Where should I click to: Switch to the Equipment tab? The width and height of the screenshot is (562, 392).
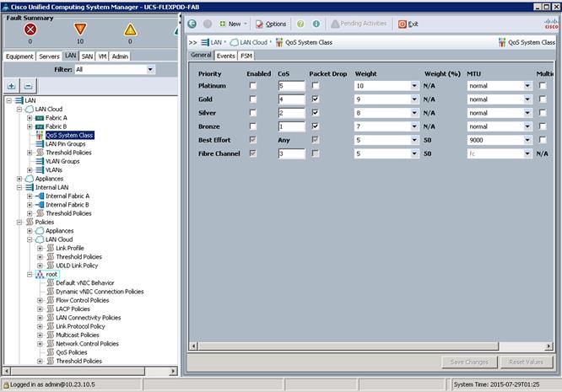click(19, 56)
